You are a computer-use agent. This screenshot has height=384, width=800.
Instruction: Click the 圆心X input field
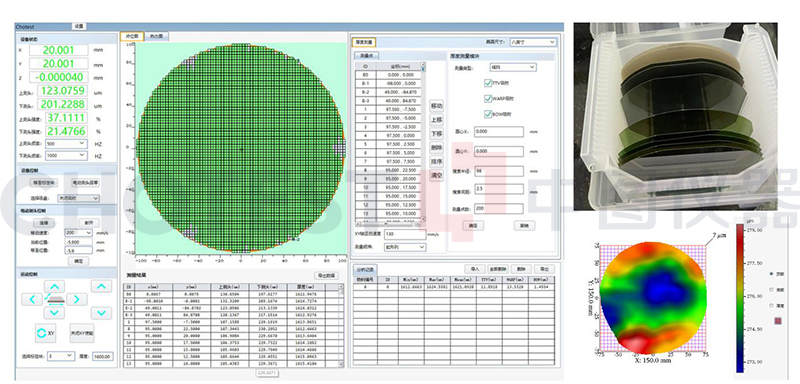tap(498, 132)
